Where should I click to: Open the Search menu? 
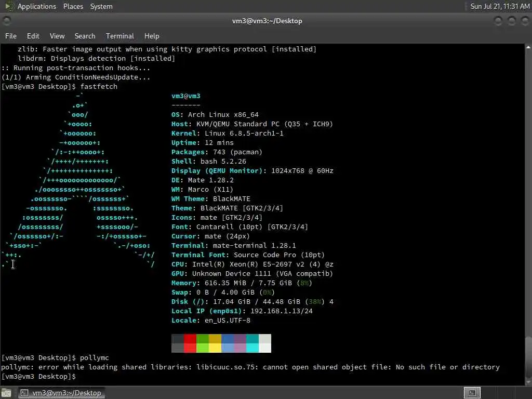85,36
